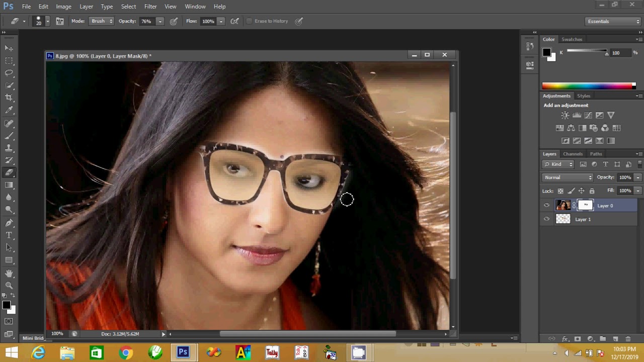
Task: Select the Move tool
Action: 9,48
